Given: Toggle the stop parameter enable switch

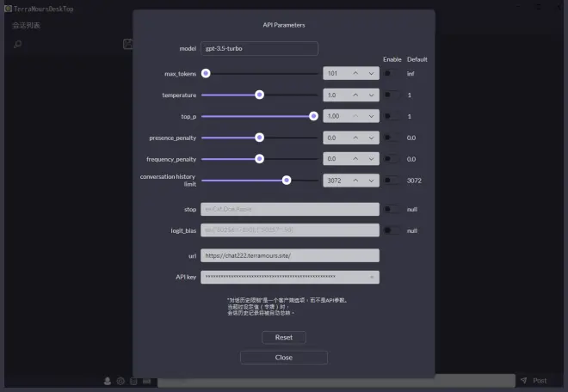Looking at the screenshot, I should [391, 209].
